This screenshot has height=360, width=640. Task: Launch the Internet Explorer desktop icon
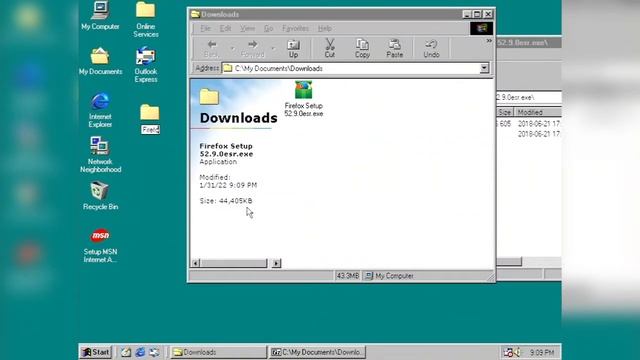(x=100, y=110)
